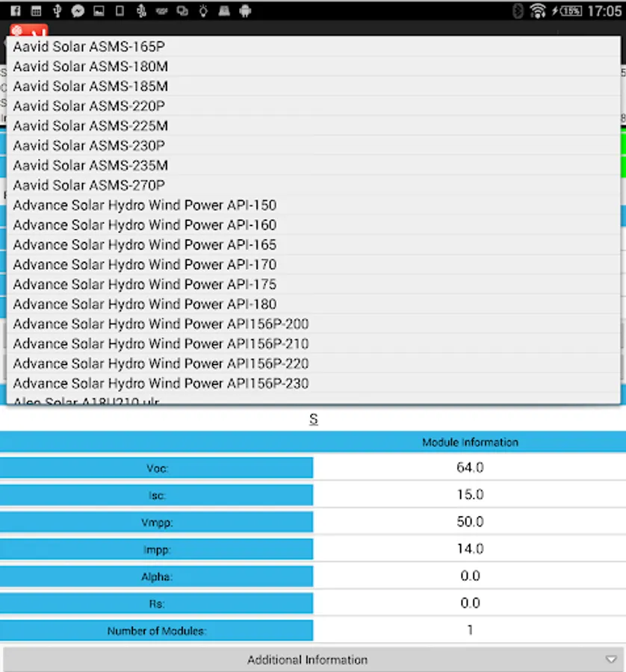
Task: Edit the Vmpp value 50.0
Action: 470,521
